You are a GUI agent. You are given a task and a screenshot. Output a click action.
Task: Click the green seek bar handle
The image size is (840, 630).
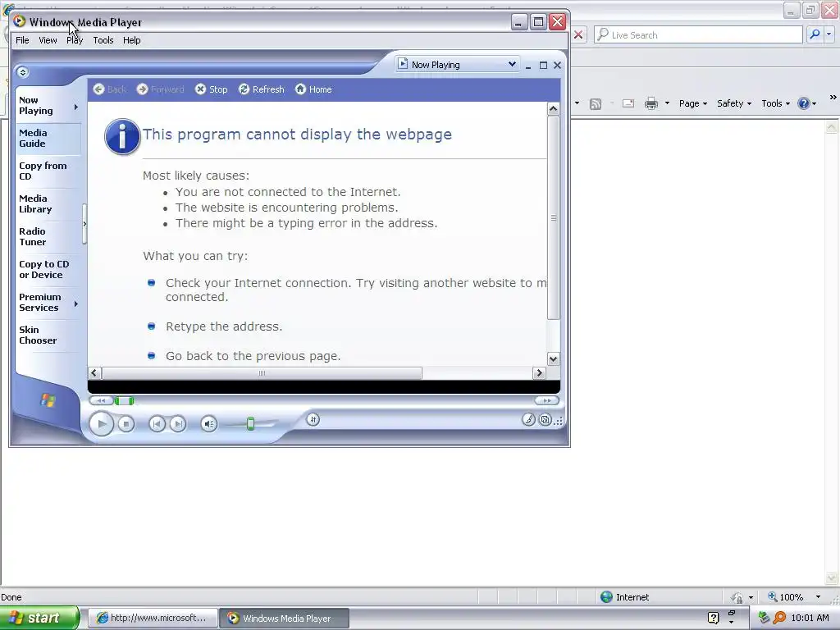tap(125, 400)
